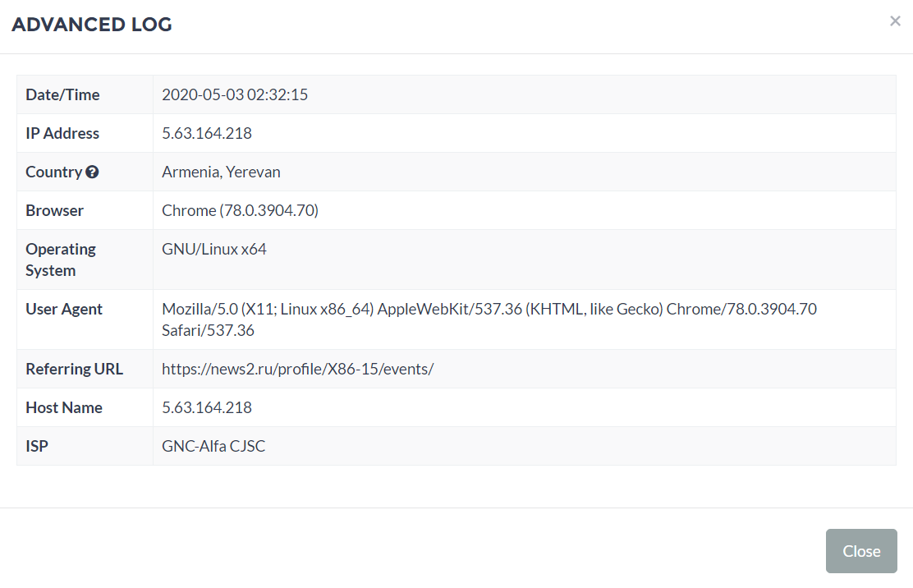The width and height of the screenshot is (913, 588).
Task: Click the Mozilla/5.0 user agent string
Action: tap(489, 319)
